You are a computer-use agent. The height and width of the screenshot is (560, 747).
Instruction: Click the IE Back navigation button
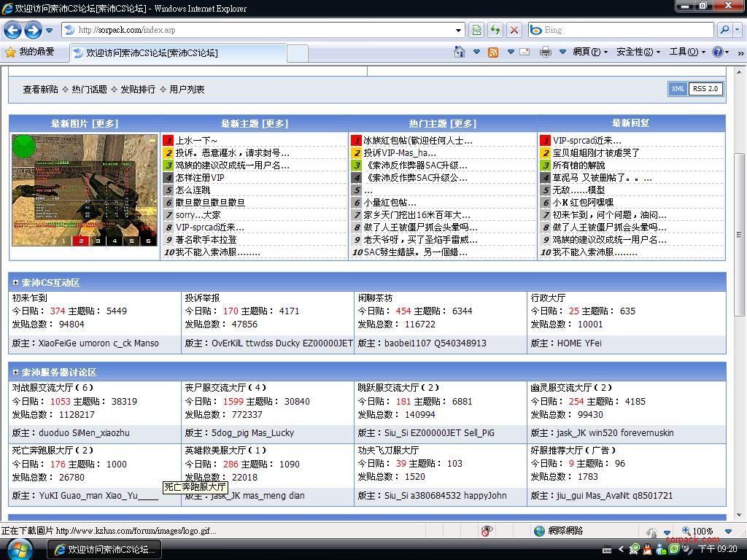(x=12, y=30)
